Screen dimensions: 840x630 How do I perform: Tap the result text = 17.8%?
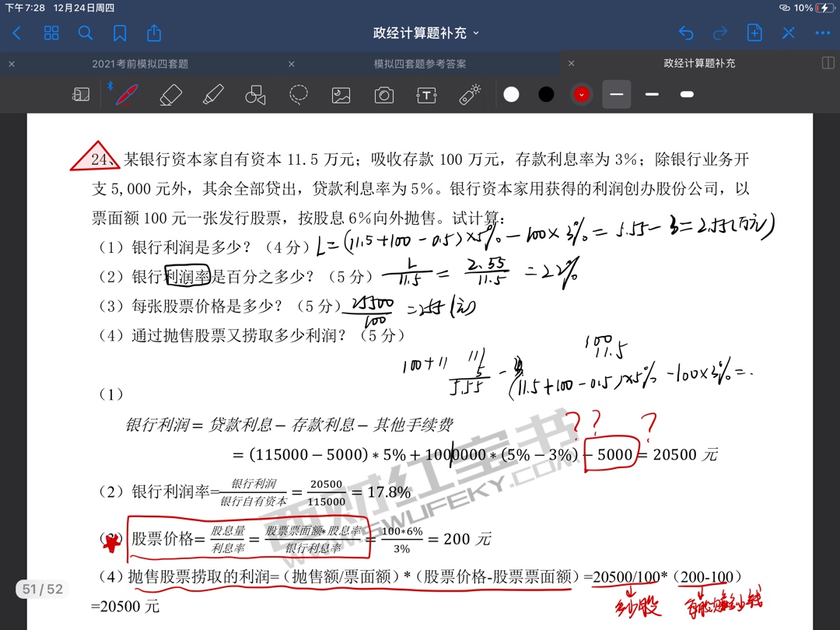tap(381, 492)
